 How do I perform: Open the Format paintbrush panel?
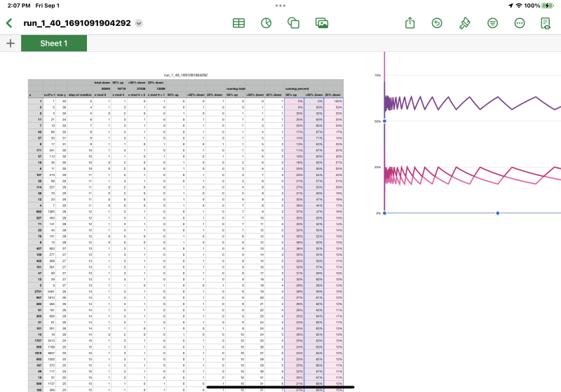[464, 23]
